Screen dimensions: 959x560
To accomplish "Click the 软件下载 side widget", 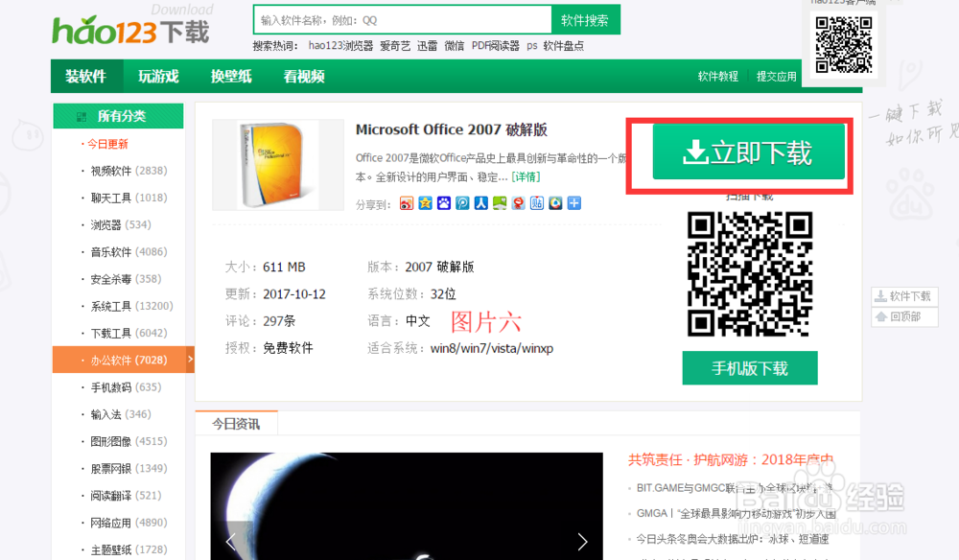I will click(904, 296).
